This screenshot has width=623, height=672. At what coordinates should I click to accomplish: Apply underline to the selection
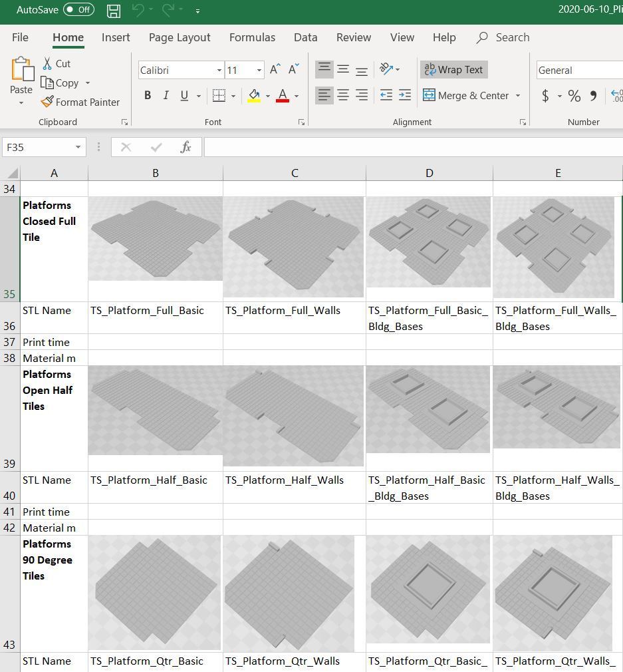point(184,95)
